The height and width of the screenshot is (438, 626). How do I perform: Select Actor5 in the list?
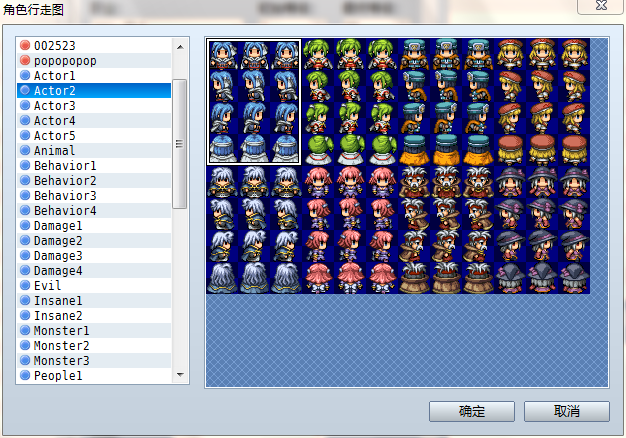point(94,136)
